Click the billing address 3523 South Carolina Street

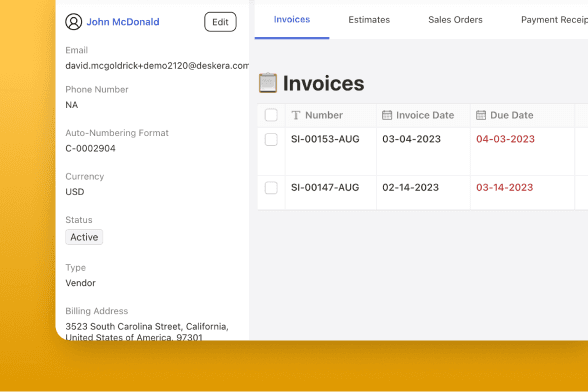(147, 332)
